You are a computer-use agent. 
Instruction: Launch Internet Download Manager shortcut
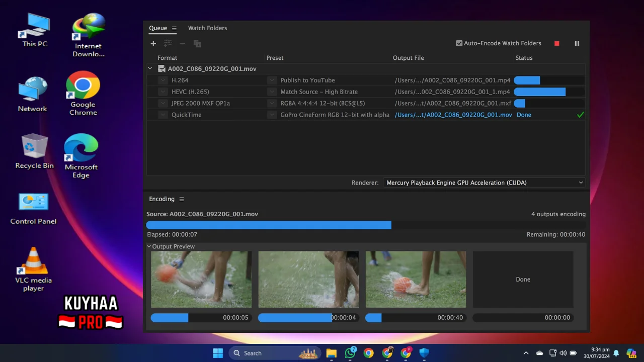pyautogui.click(x=89, y=35)
